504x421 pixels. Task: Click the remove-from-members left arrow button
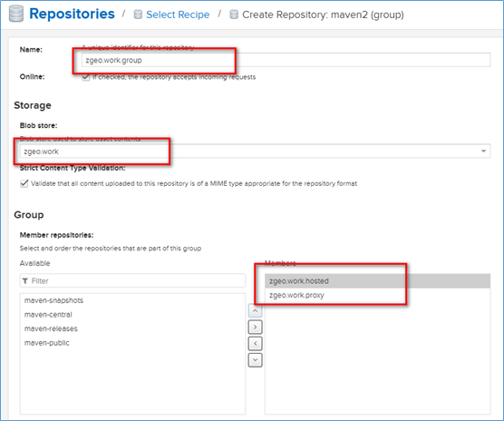tap(256, 344)
